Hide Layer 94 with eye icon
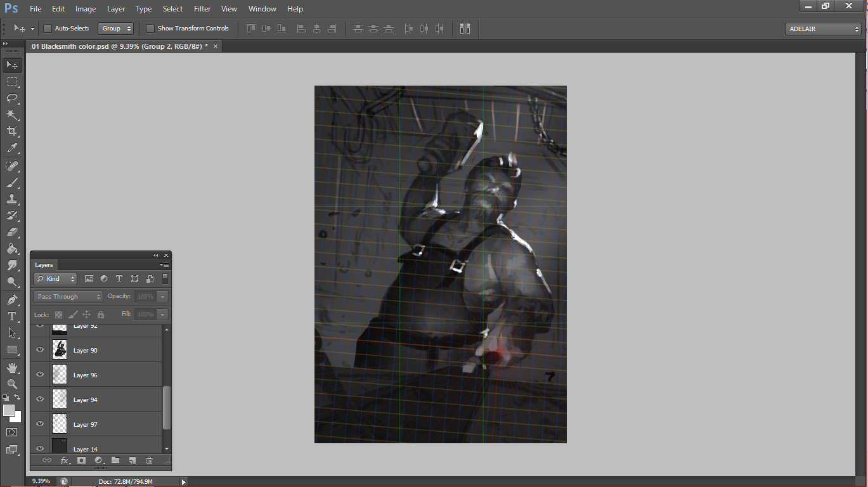The height and width of the screenshot is (487, 868). point(40,399)
